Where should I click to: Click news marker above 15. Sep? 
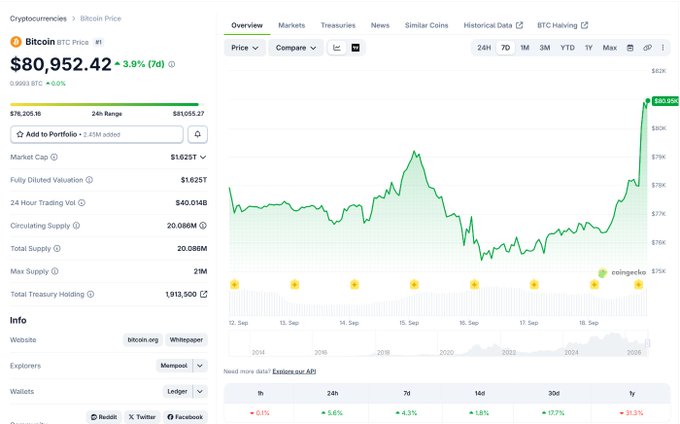tap(414, 284)
